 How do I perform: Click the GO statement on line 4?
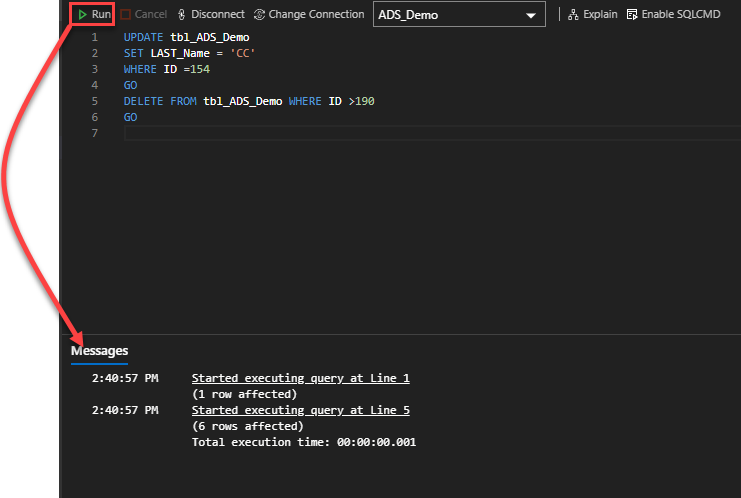(130, 85)
